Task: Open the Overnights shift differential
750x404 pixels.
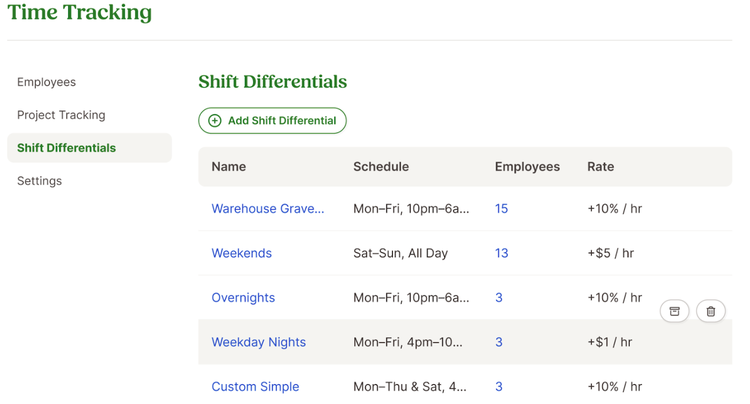Action: pyautogui.click(x=243, y=297)
